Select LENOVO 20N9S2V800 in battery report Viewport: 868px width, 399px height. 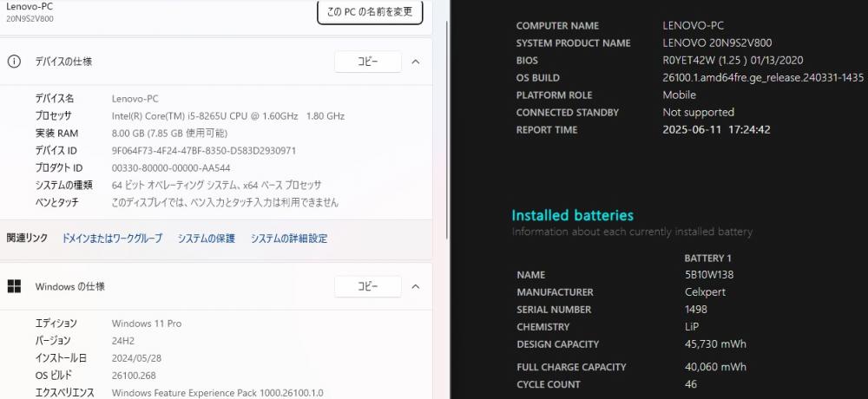coord(717,43)
